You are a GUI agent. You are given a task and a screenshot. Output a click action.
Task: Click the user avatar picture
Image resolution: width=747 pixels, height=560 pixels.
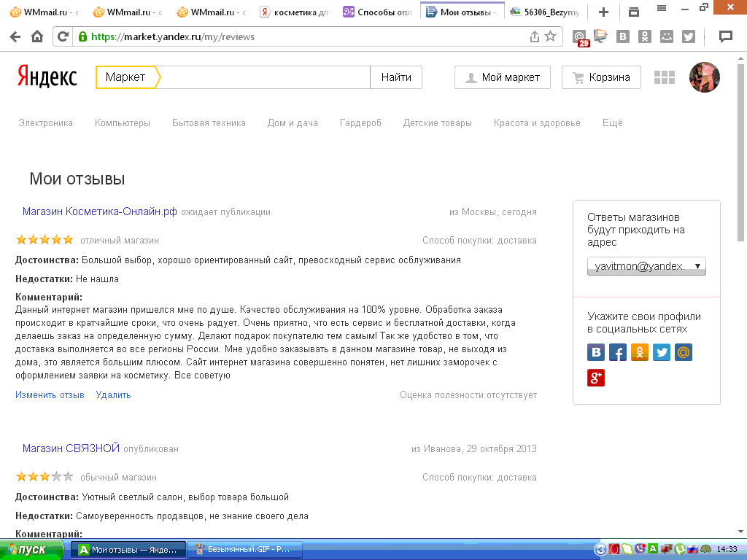[705, 77]
